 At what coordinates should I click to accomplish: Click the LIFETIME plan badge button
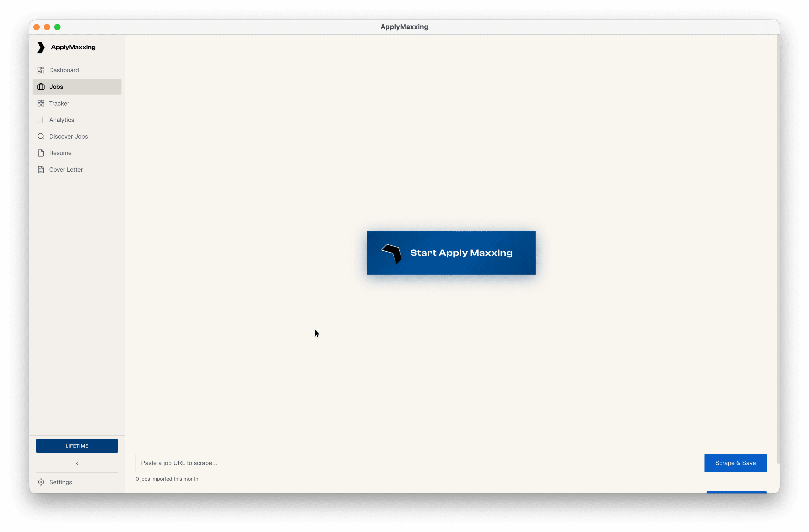point(77,446)
